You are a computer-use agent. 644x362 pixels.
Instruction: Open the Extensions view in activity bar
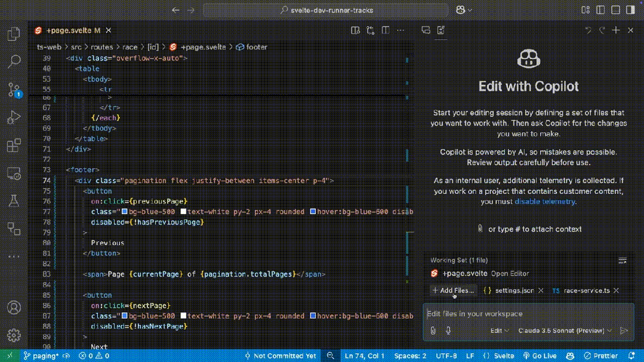(14, 146)
